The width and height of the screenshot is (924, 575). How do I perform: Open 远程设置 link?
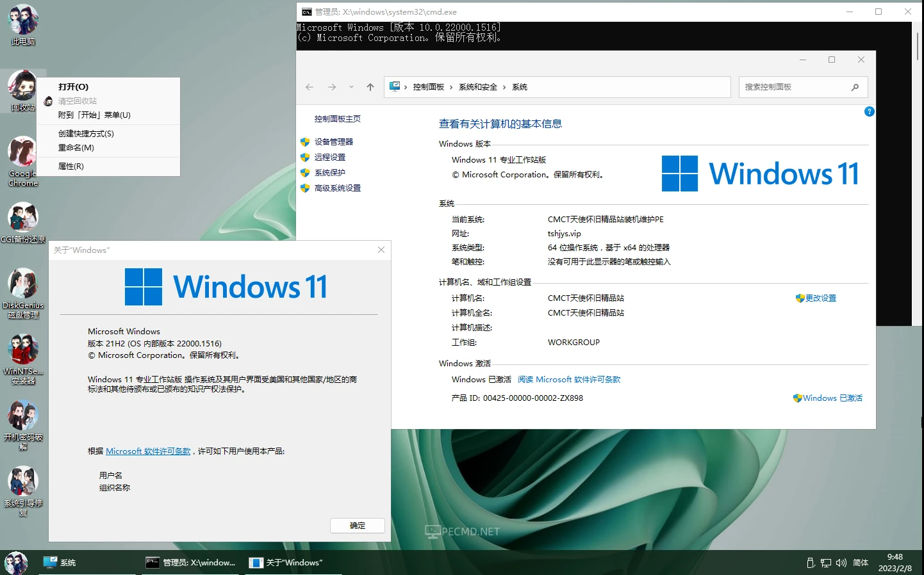coord(330,158)
